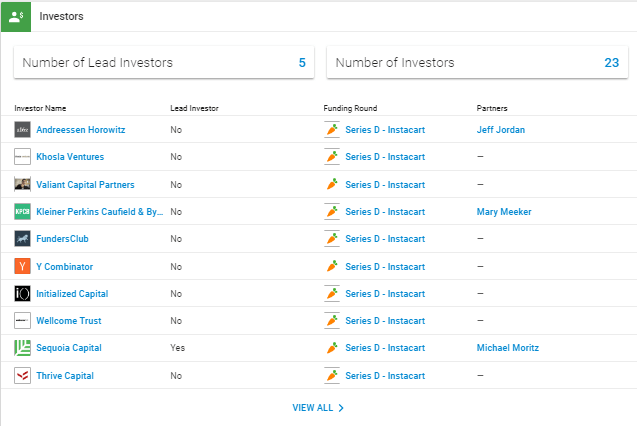Open Series D - Instacart link in FundersClub row
637x426 pixels.
(x=385, y=239)
